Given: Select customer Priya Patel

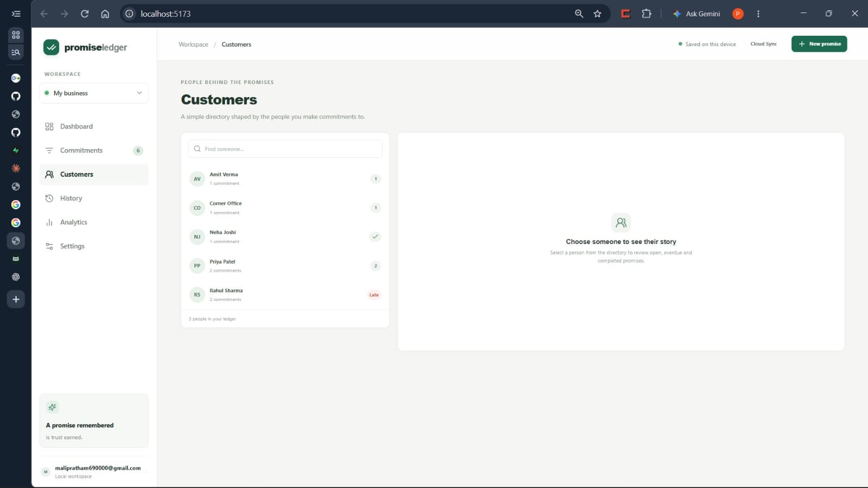Looking at the screenshot, I should (x=285, y=266).
